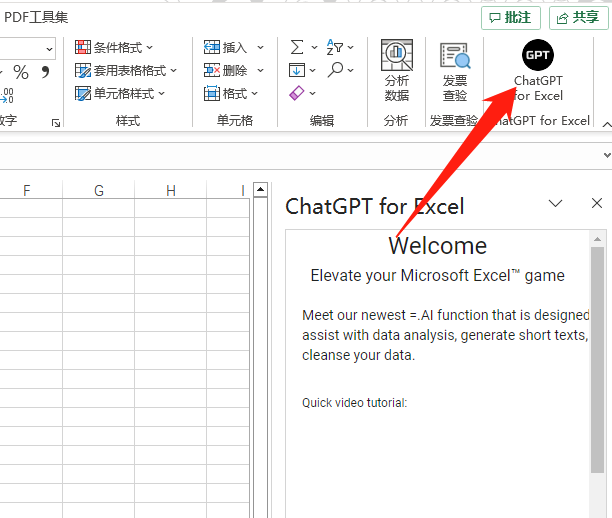Expand the Delete dropdown arrow

(260, 71)
